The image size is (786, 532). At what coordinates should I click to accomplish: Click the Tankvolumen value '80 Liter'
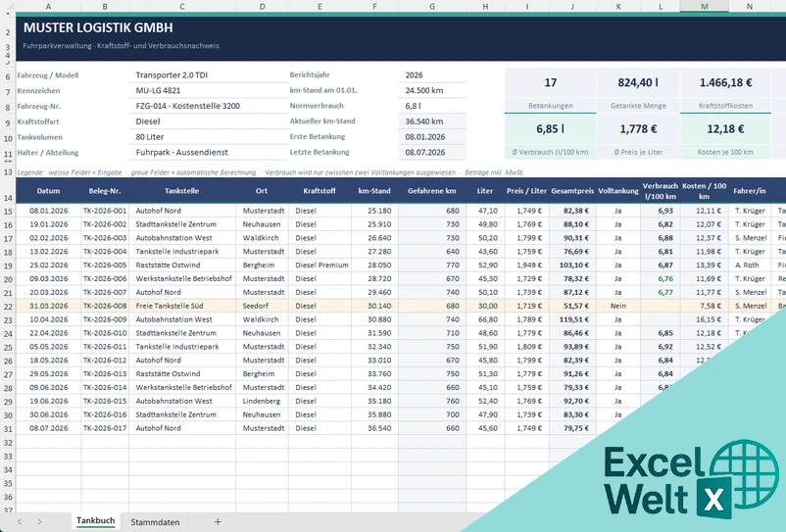208,137
